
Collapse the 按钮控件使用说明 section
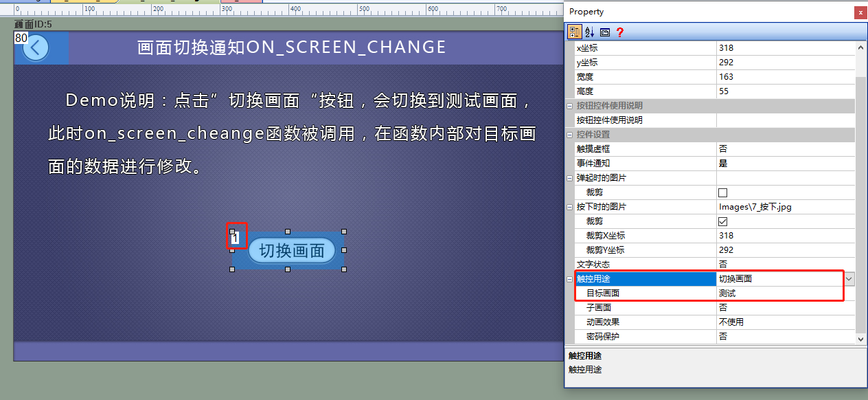pos(569,106)
